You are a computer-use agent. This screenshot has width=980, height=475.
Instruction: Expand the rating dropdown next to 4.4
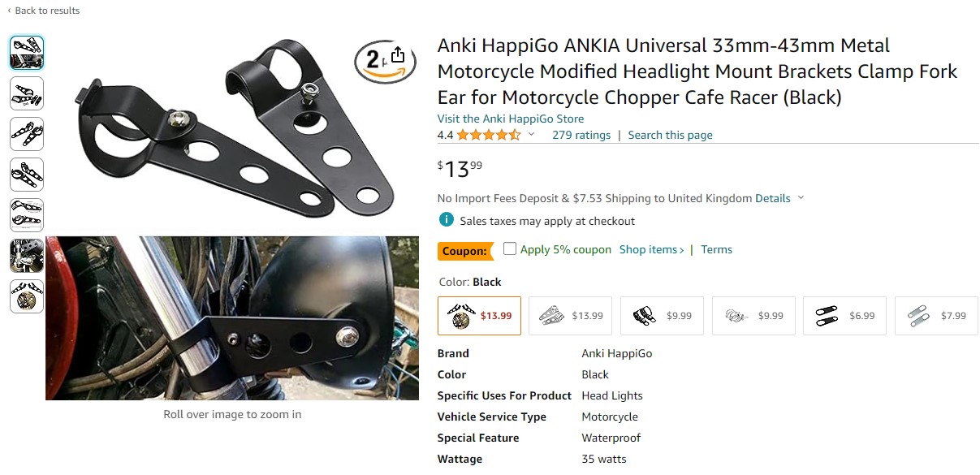coord(532,135)
